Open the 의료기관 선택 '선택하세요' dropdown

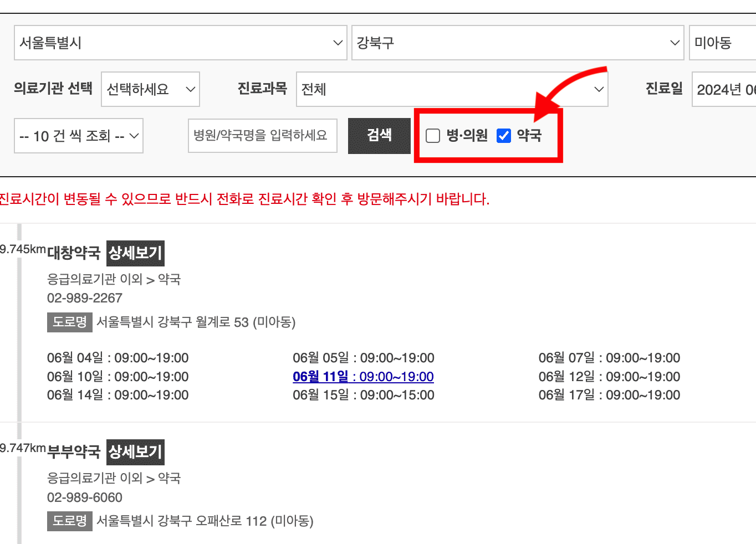coord(150,89)
